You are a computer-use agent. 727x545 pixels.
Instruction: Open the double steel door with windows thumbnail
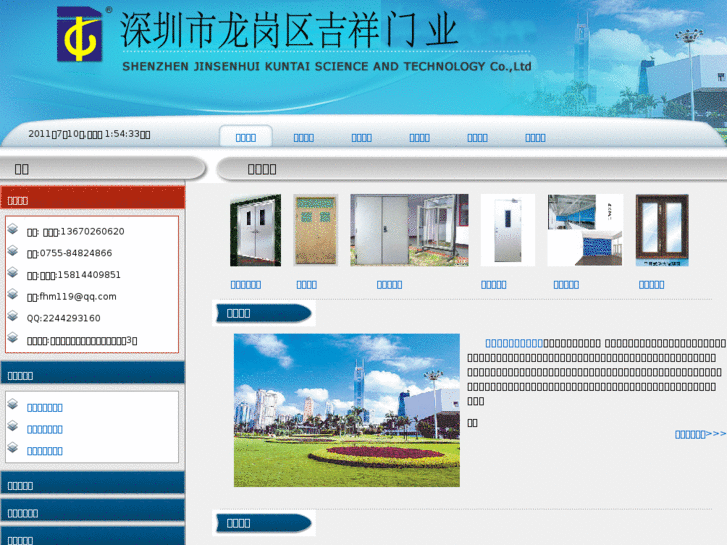[255, 230]
